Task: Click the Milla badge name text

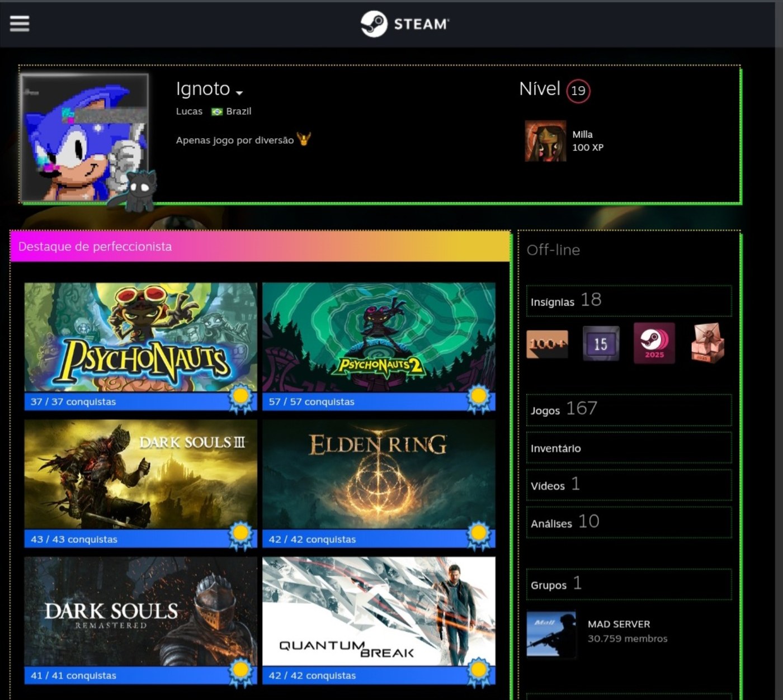Action: pyautogui.click(x=582, y=134)
